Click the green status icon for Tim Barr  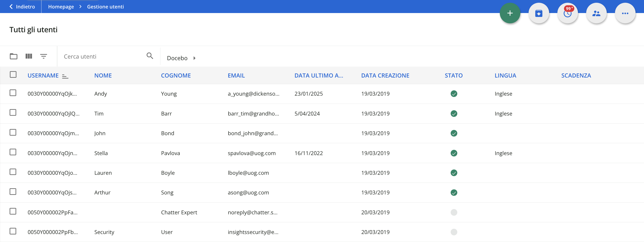point(454,113)
